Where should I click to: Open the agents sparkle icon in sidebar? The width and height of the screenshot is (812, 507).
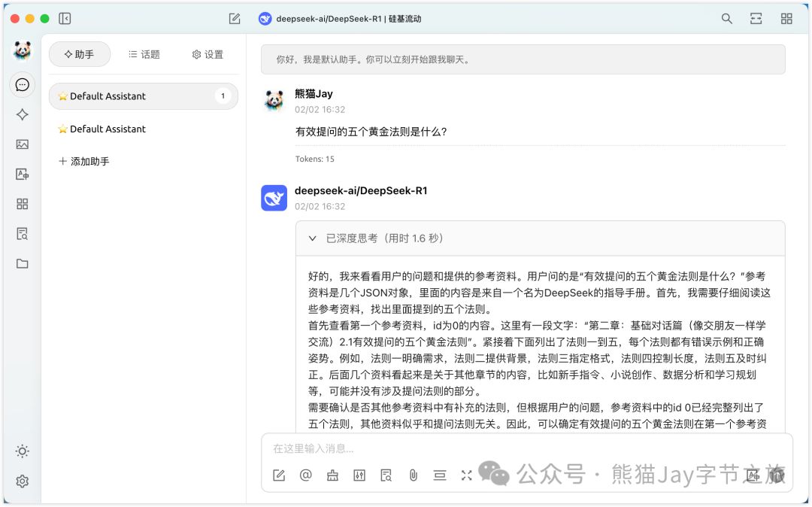pyautogui.click(x=23, y=114)
